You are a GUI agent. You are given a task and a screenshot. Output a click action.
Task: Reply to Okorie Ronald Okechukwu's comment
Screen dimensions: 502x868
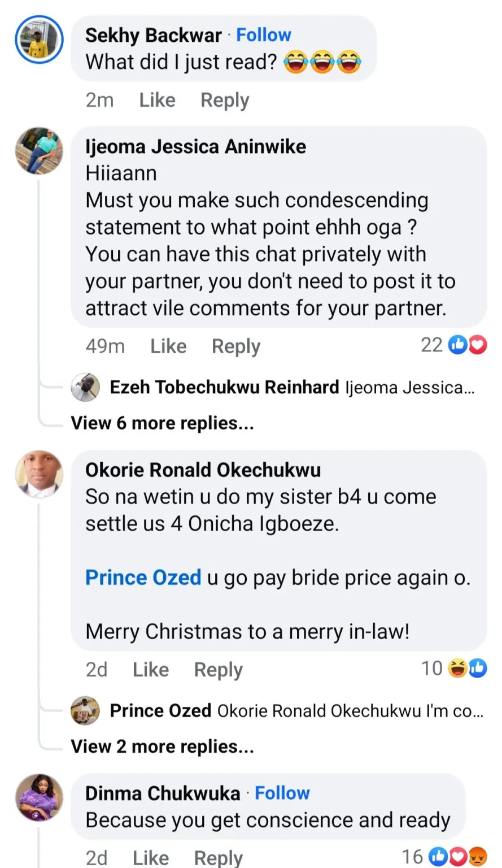tap(218, 670)
